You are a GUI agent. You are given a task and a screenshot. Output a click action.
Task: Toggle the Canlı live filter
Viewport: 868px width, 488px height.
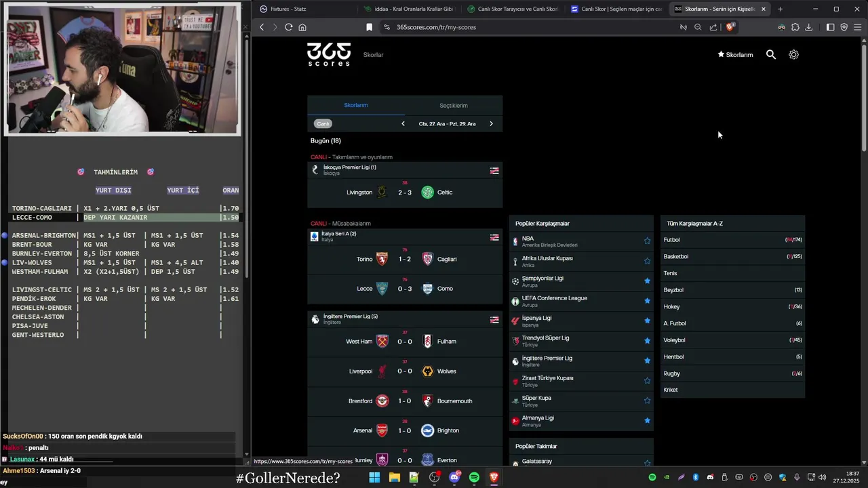tap(323, 123)
